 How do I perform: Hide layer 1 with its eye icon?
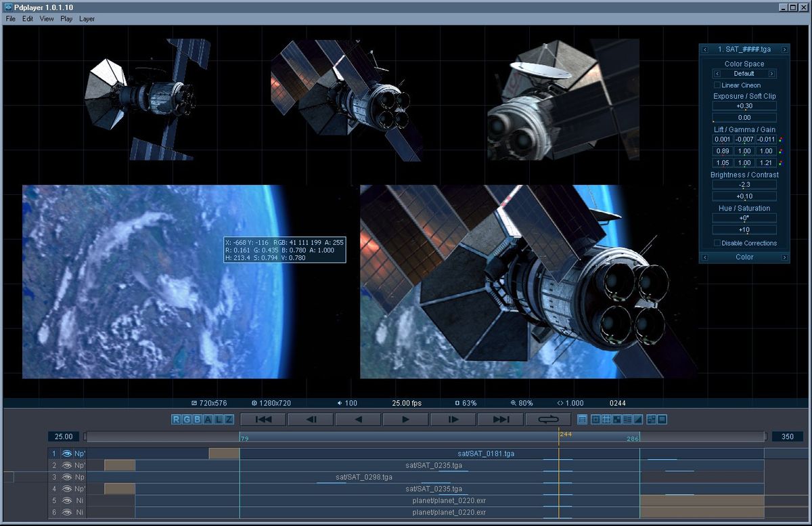67,454
